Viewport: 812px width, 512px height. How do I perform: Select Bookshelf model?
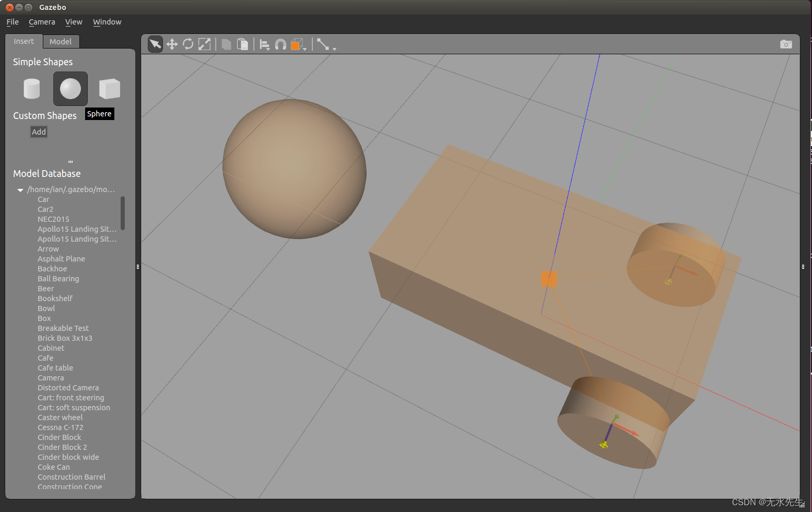(55, 299)
